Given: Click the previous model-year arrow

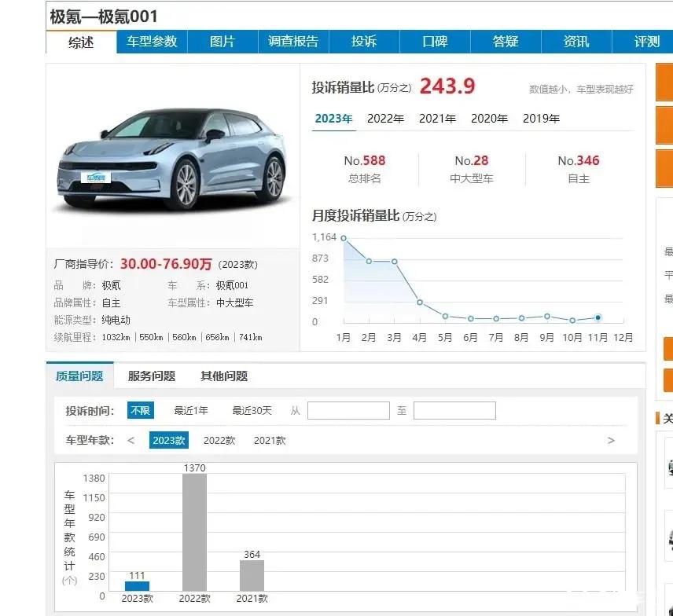Looking at the screenshot, I should (x=131, y=441).
